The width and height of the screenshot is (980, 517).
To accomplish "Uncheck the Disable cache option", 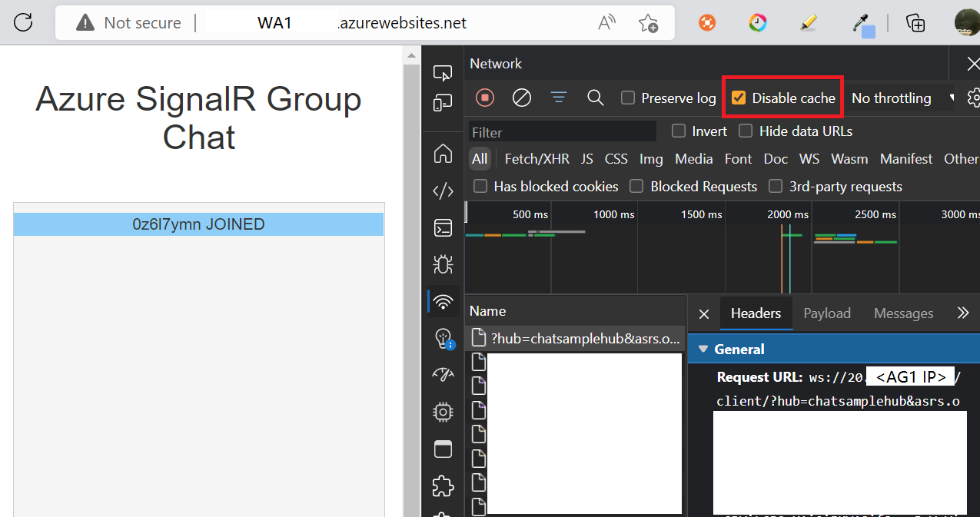I will [x=739, y=98].
